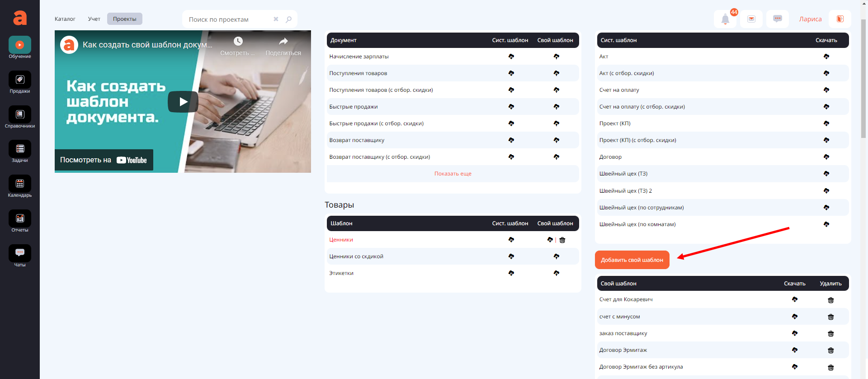The image size is (868, 379).
Task: Open the Обучение sidebar section
Action: point(20,47)
